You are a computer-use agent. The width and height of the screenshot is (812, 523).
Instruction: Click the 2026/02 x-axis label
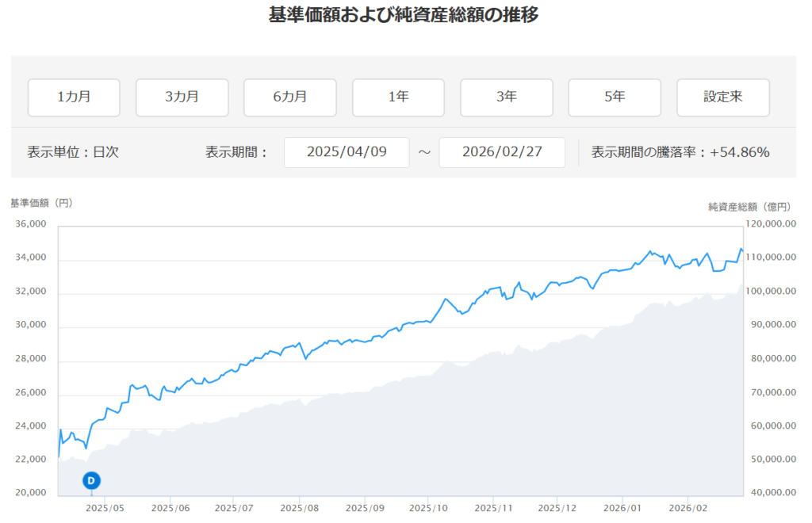click(x=688, y=508)
